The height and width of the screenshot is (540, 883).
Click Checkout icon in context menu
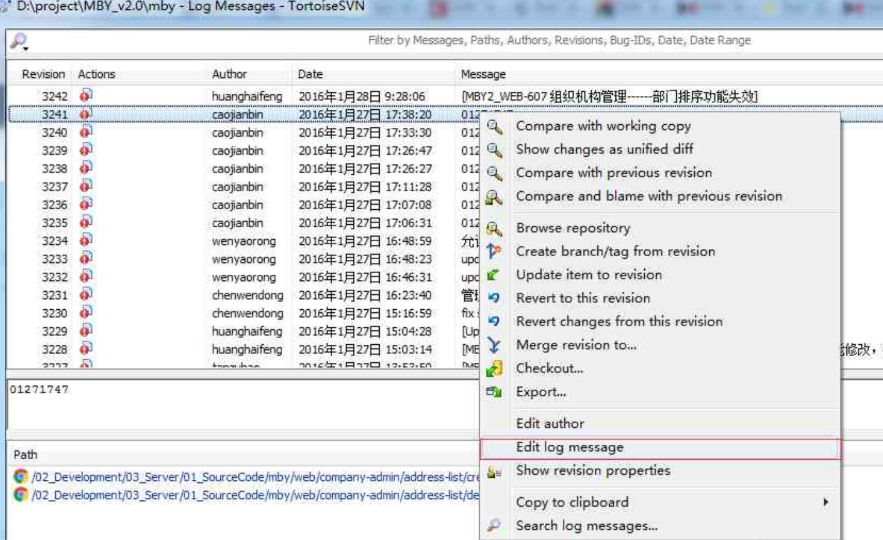click(494, 369)
